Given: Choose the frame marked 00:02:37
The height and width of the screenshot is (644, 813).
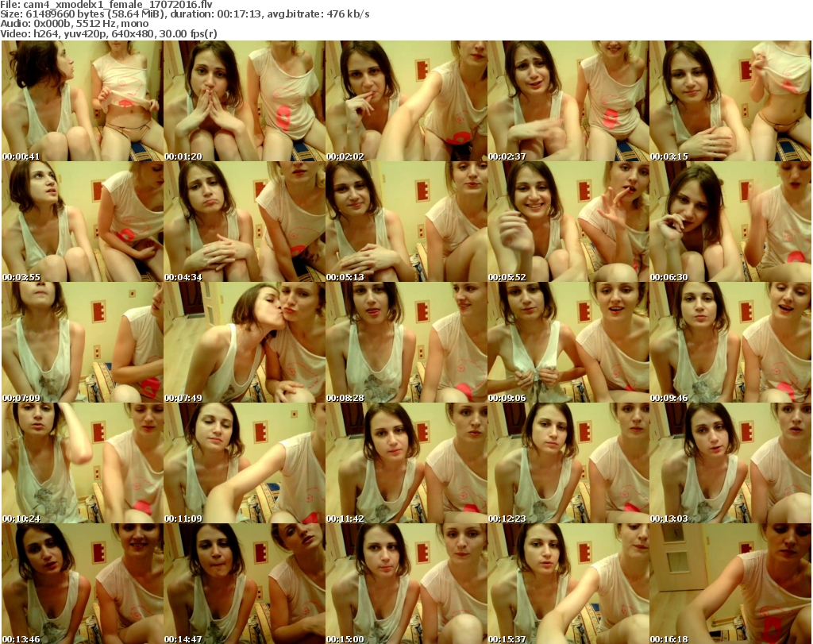Looking at the screenshot, I should (x=568, y=101).
